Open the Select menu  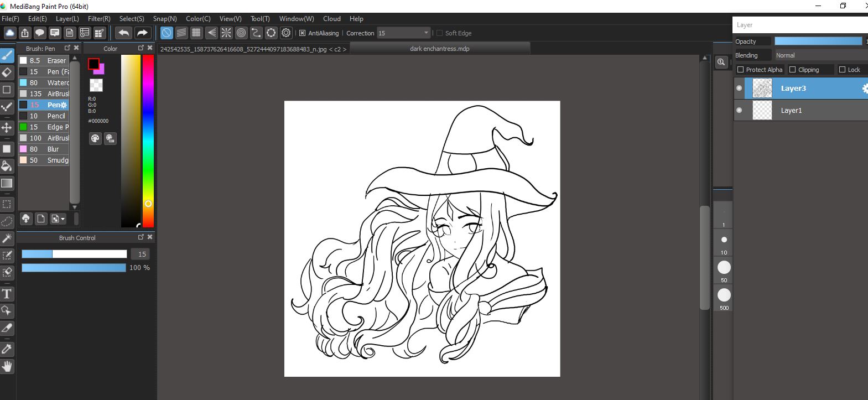tap(132, 19)
